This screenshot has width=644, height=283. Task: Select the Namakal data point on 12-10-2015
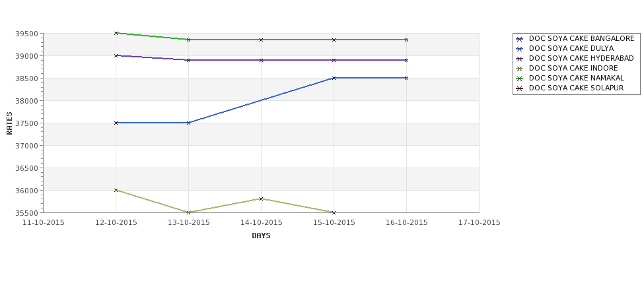point(116,33)
